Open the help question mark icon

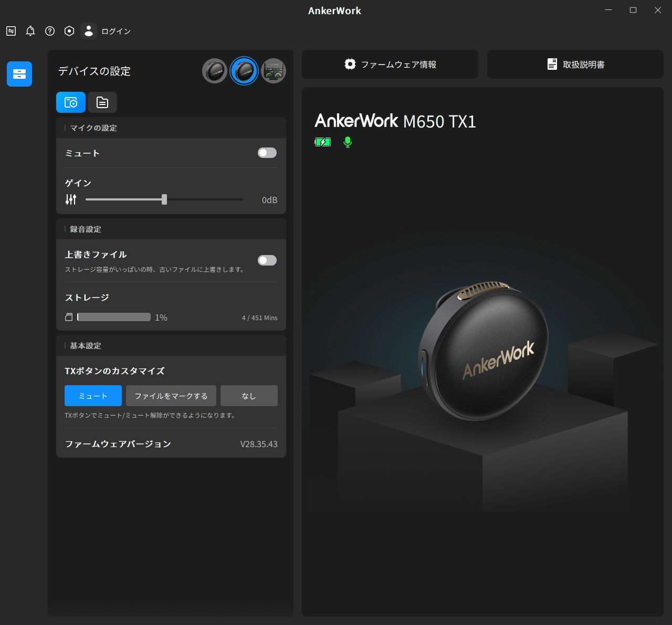[50, 31]
